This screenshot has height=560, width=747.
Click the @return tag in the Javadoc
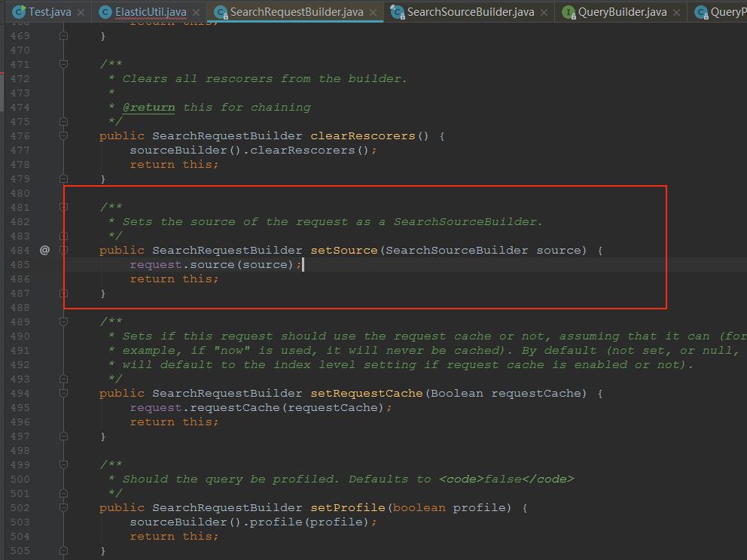148,108
